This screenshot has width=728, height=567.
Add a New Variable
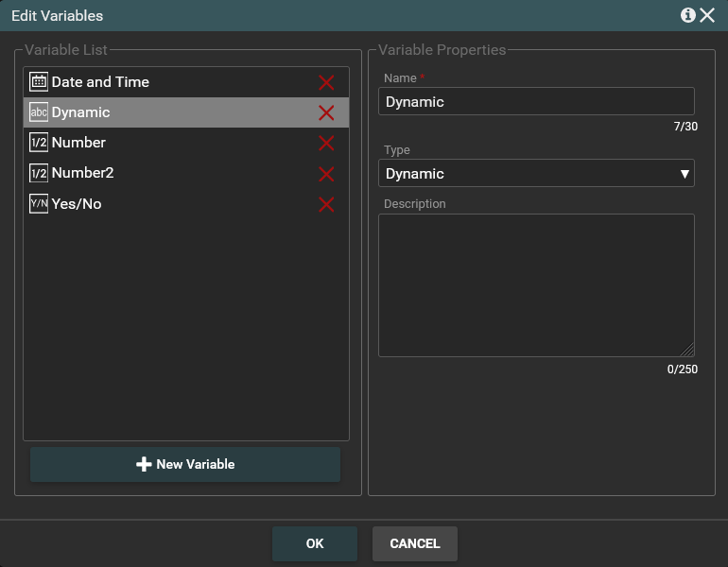185,464
